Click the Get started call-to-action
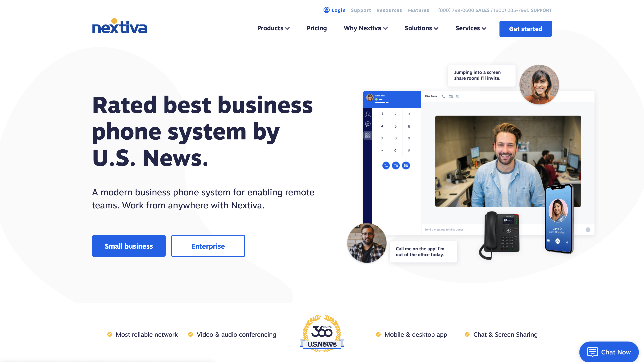 pyautogui.click(x=526, y=28)
